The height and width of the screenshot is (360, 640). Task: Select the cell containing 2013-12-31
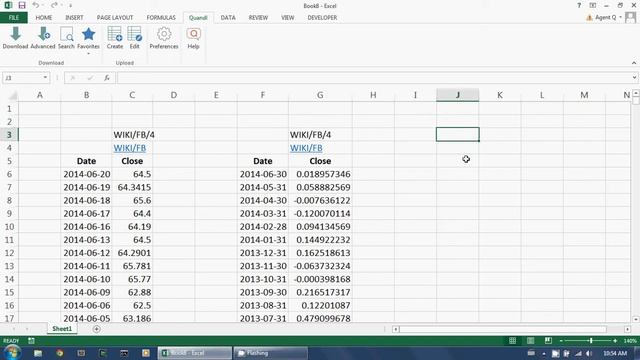coord(263,253)
